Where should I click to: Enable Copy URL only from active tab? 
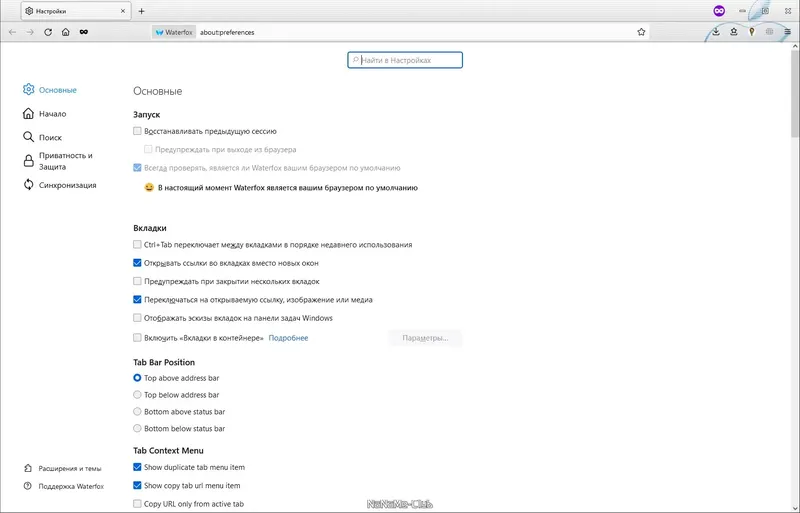pos(137,504)
